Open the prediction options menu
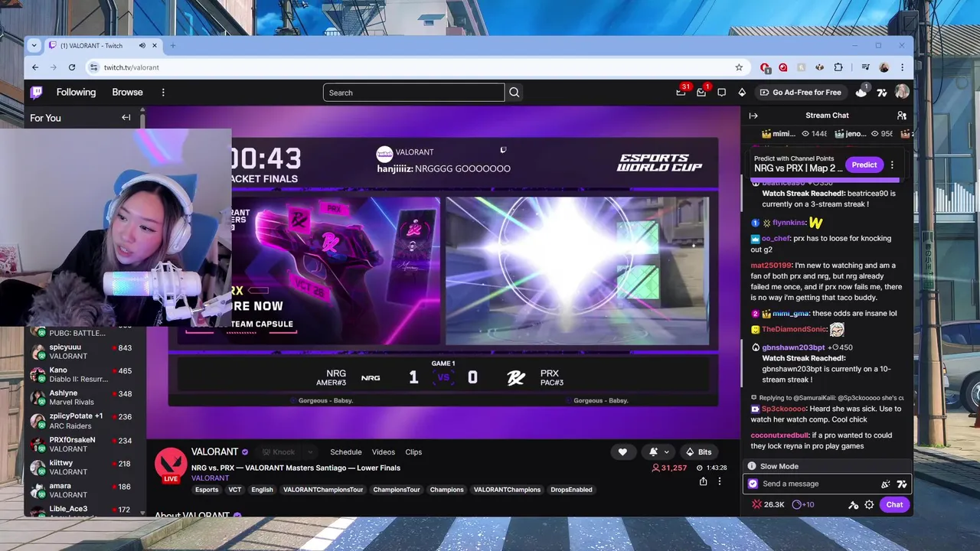This screenshot has width=980, height=551. 892,165
